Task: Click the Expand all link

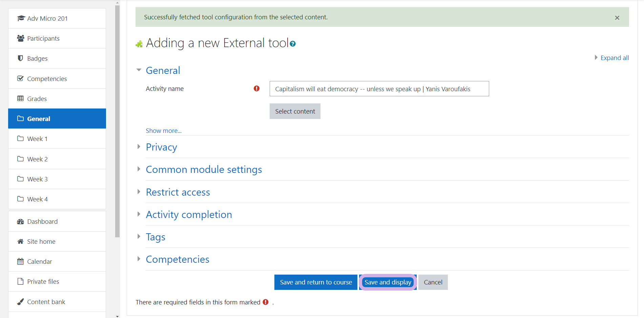Action: (615, 58)
